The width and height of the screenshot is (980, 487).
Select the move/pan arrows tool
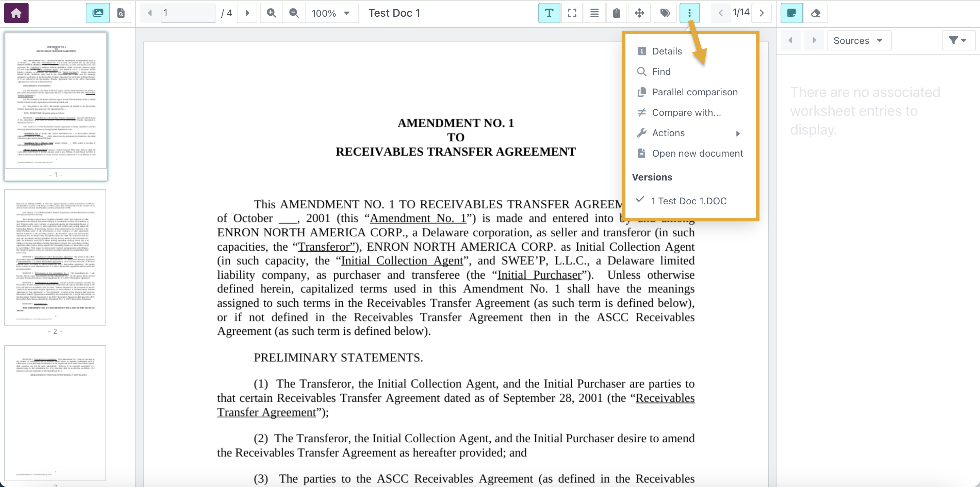coord(639,13)
